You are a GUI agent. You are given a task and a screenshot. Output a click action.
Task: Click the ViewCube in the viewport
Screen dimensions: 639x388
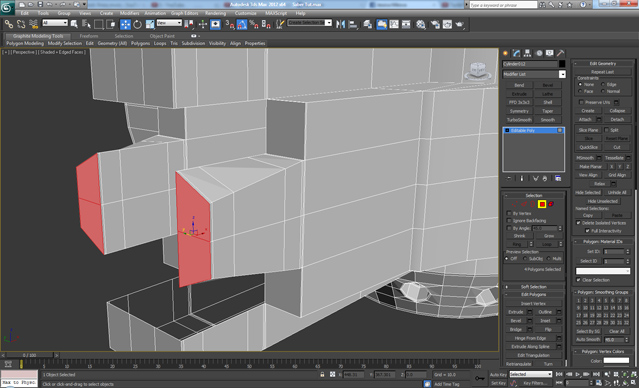pos(478,71)
